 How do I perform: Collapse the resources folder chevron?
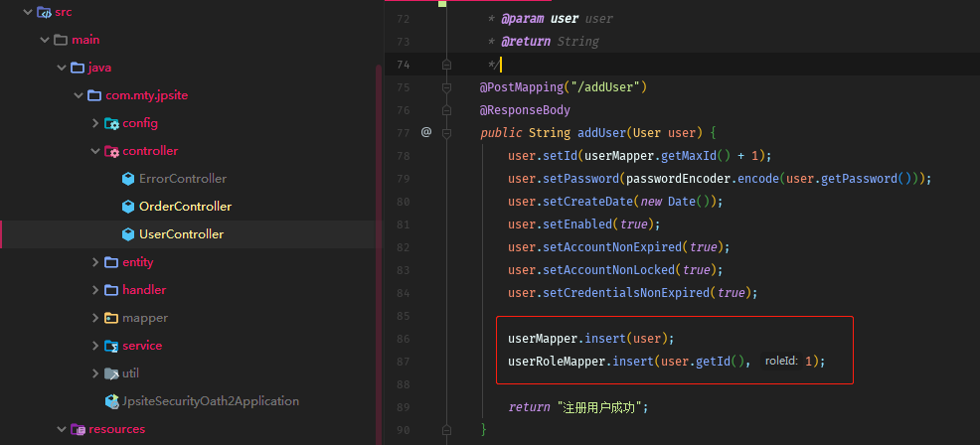pyautogui.click(x=62, y=429)
